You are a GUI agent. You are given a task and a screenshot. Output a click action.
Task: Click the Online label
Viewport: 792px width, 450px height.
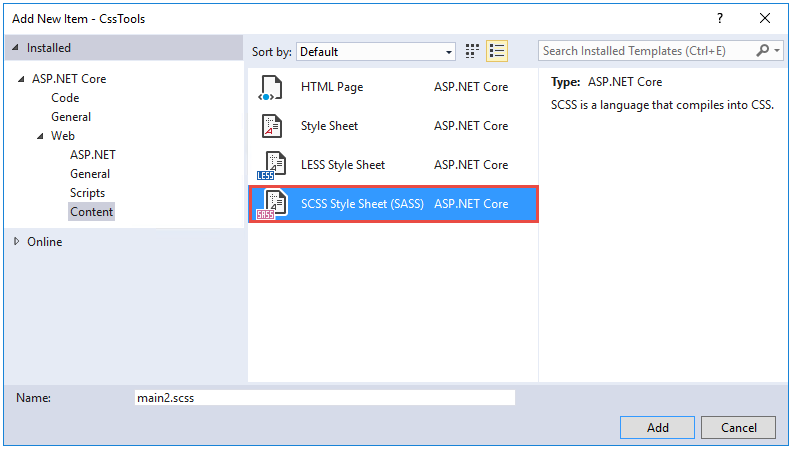(44, 242)
